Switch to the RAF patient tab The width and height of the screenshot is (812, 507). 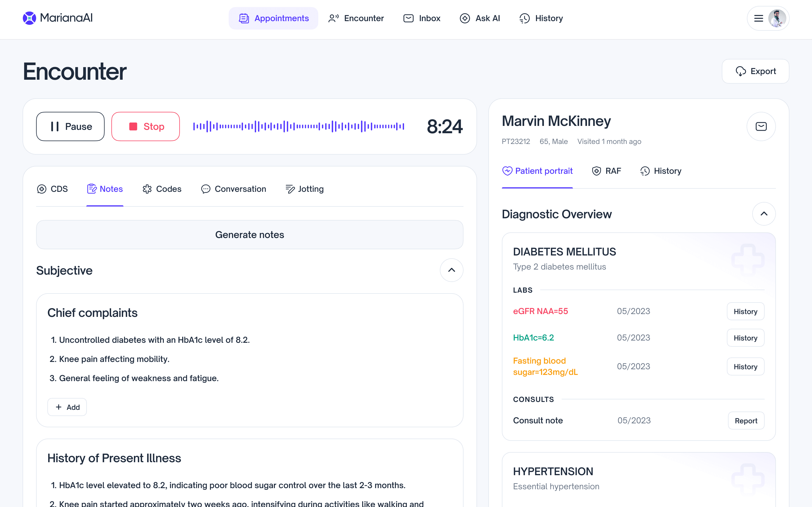point(607,171)
